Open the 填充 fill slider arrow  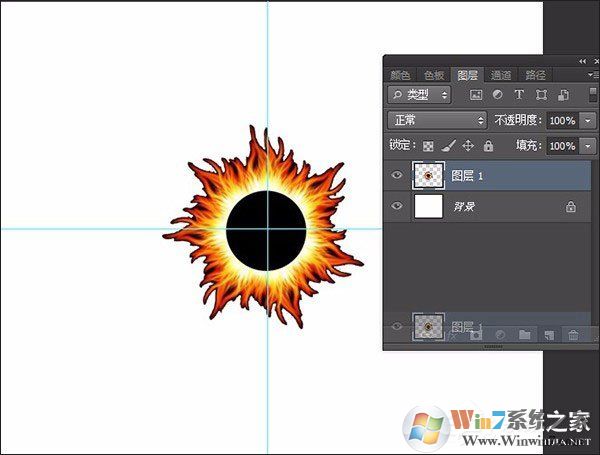click(x=588, y=146)
